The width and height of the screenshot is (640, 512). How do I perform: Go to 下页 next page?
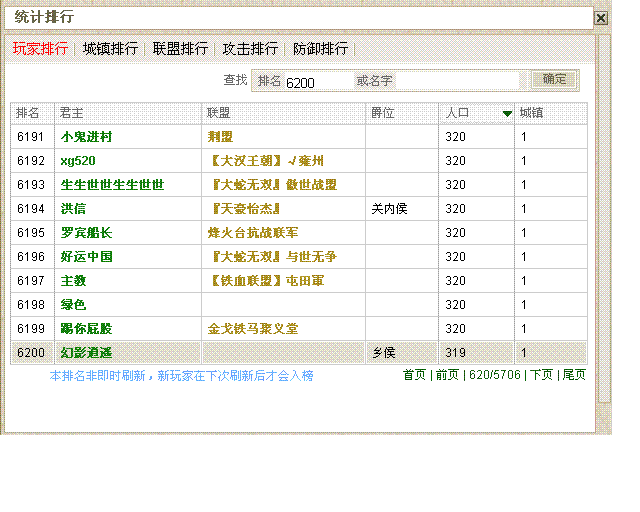tap(541, 375)
